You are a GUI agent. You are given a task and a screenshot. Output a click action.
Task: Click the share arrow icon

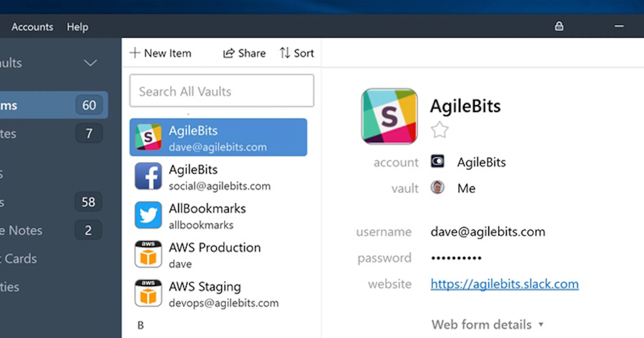point(229,53)
